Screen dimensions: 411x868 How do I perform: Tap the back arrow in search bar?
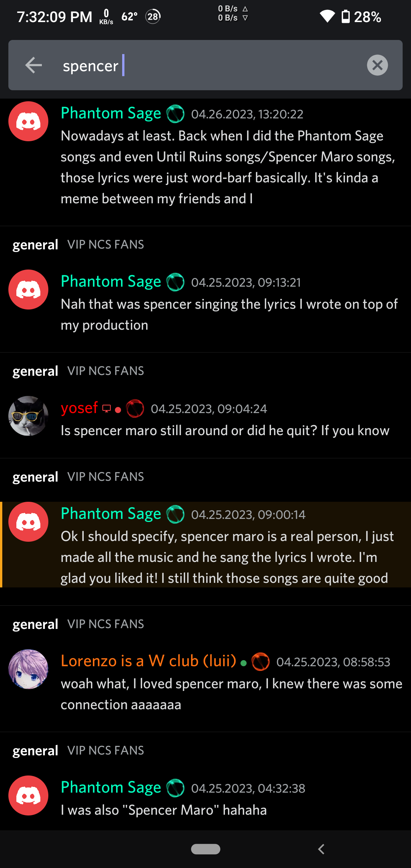(x=33, y=65)
